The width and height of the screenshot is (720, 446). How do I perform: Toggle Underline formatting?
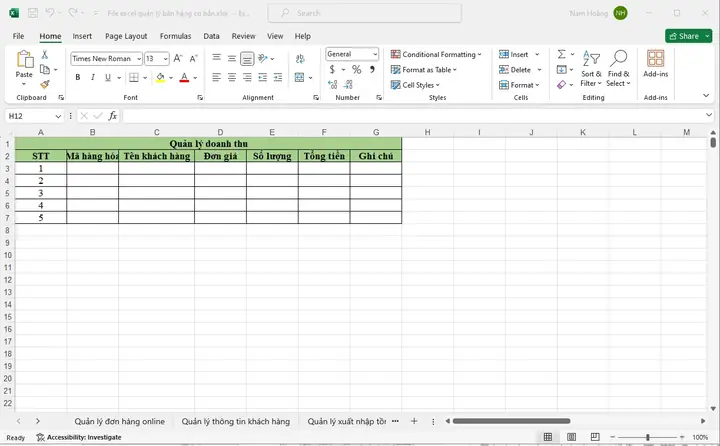coord(107,77)
